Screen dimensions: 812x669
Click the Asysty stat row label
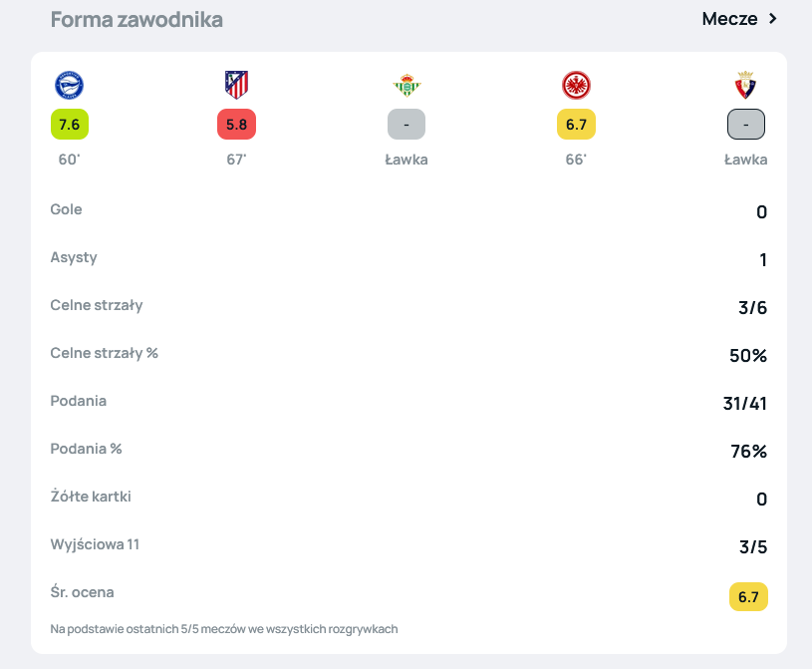click(x=74, y=257)
